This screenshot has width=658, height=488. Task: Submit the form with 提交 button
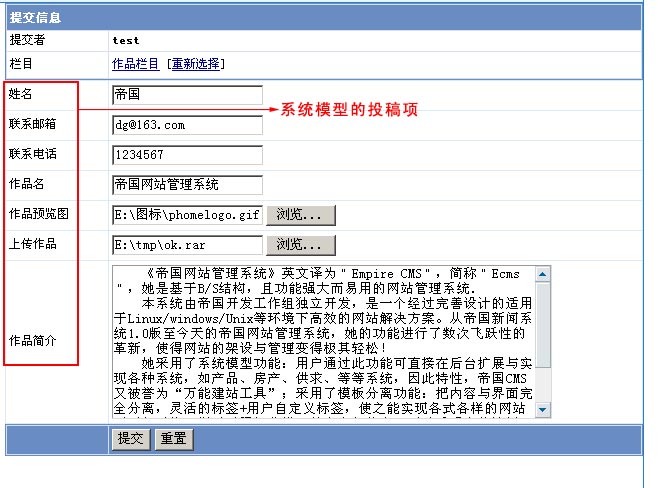[x=130, y=439]
